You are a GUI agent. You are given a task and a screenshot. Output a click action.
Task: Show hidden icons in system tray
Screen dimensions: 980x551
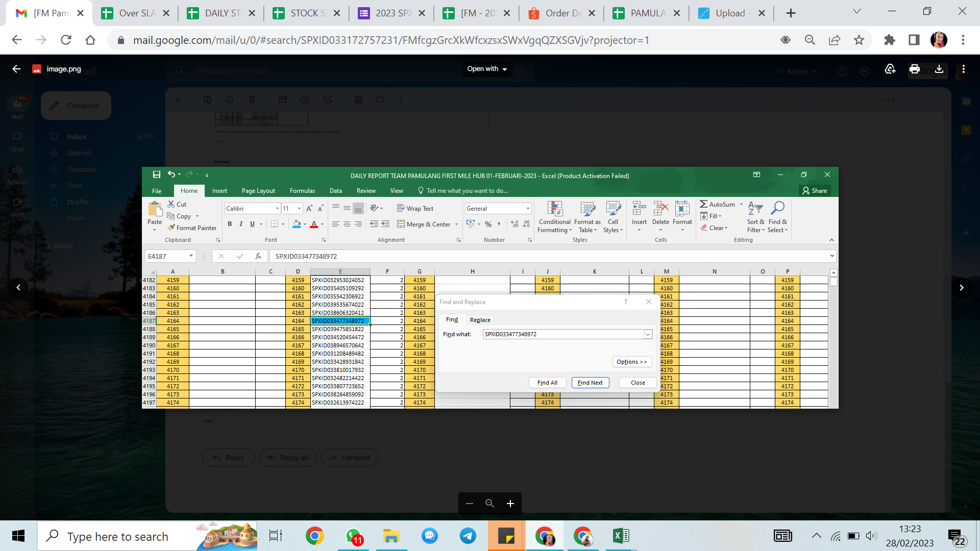tap(817, 536)
